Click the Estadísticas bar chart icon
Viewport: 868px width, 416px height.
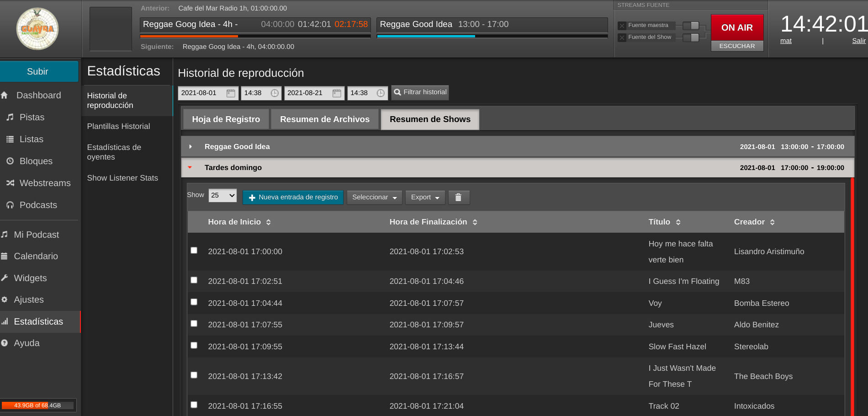point(5,321)
